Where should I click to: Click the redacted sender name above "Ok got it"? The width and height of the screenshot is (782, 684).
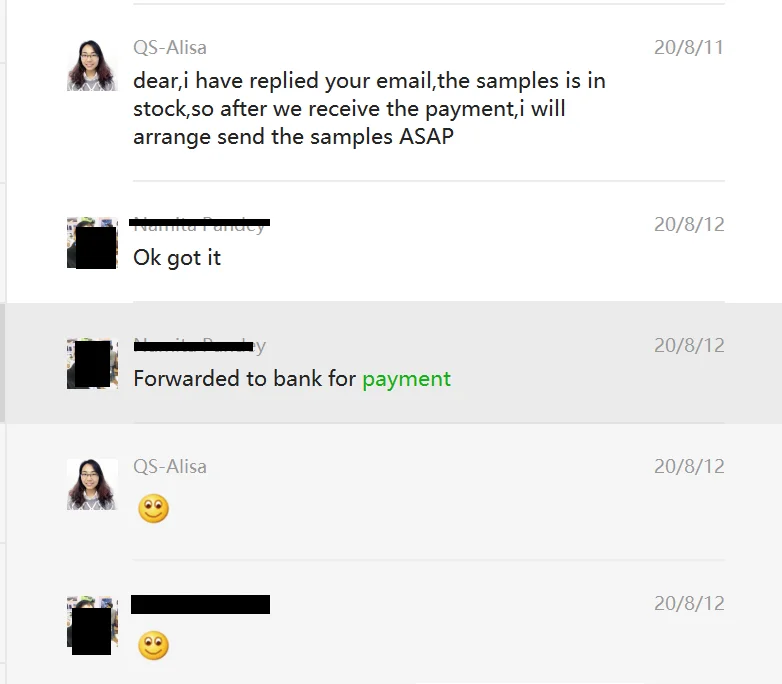[200, 224]
